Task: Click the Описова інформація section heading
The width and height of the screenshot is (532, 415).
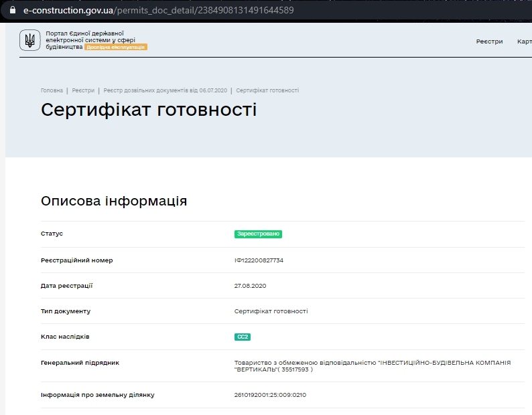Action: click(114, 201)
